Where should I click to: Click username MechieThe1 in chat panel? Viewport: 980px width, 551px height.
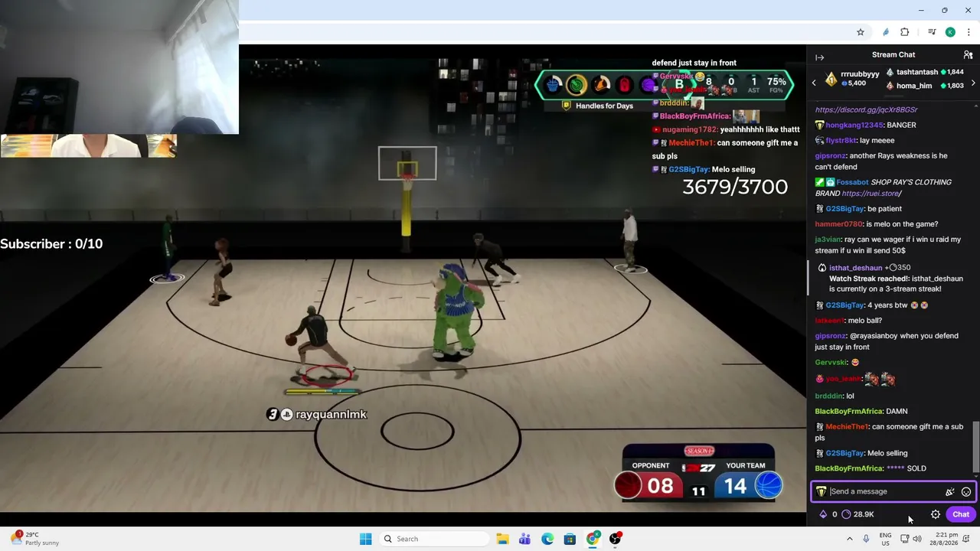point(847,427)
